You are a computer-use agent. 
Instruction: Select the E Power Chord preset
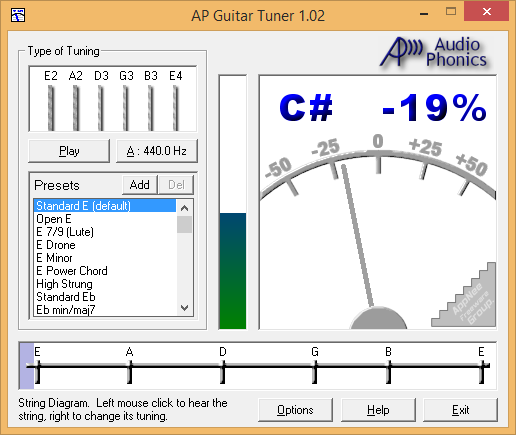click(105, 271)
